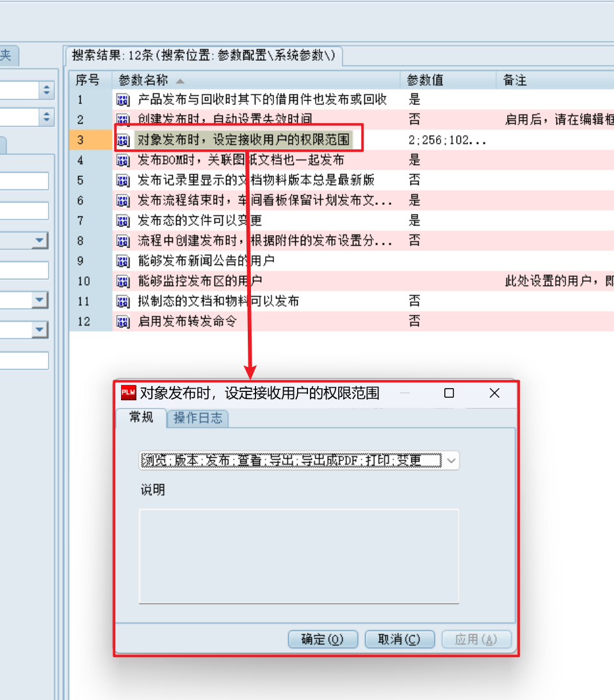The image size is (614, 700).
Task: Click parameter value 2;256;102...
Action: pos(447,140)
